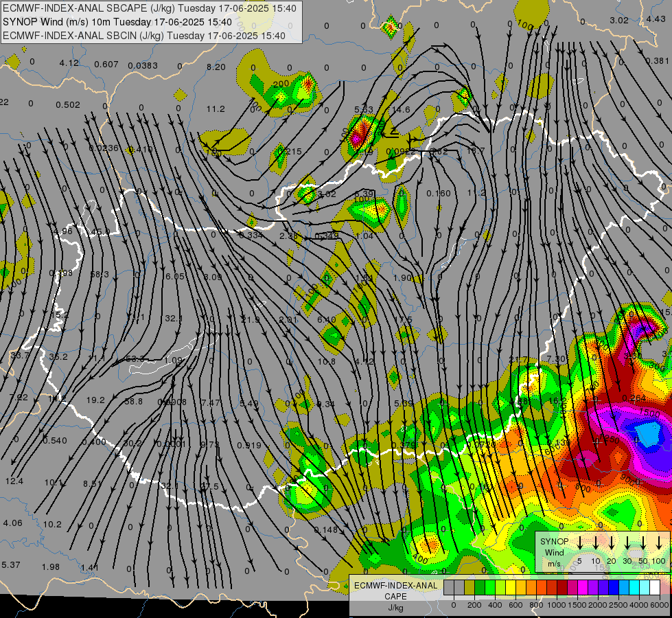Viewport: 672px width, 618px height.
Task: Click the 200 contour label near top
Action: pos(281,84)
